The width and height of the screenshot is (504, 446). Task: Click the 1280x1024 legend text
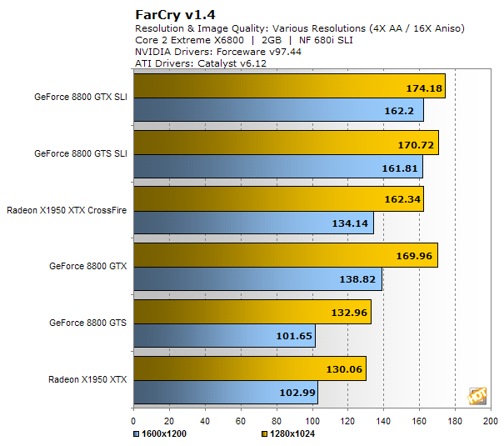coord(292,434)
